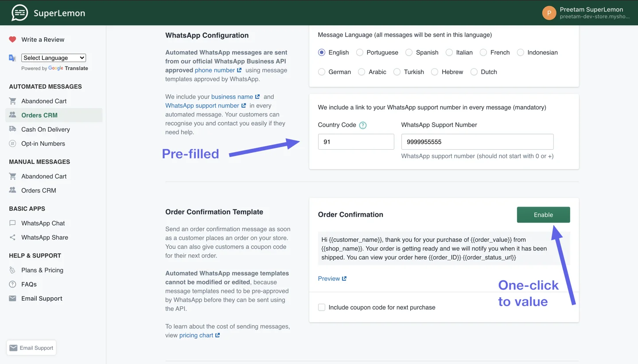The image size is (638, 364).
Task: Click the Opt-in Numbers hash icon
Action: click(12, 143)
